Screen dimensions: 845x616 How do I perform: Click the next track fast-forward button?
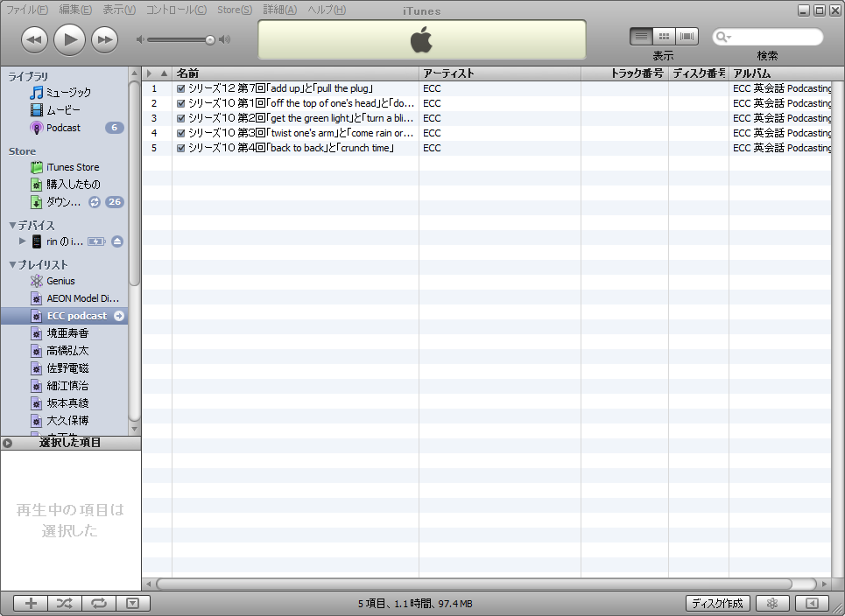pyautogui.click(x=104, y=39)
